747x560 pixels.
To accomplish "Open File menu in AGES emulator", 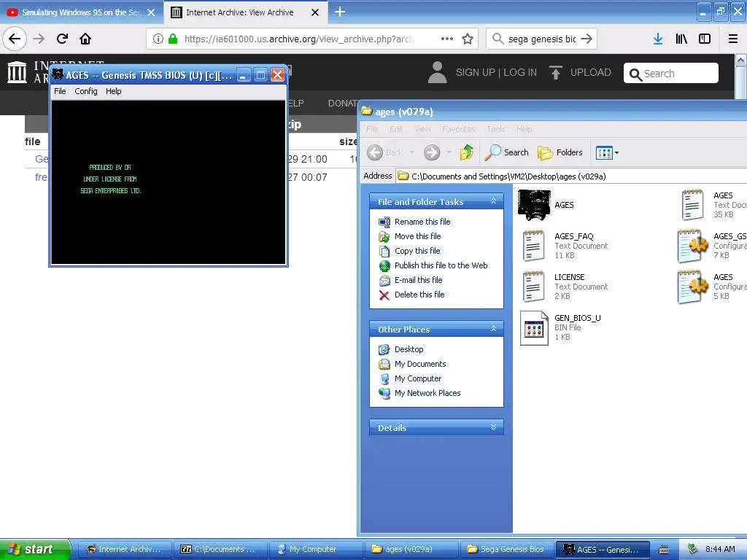I will point(60,91).
